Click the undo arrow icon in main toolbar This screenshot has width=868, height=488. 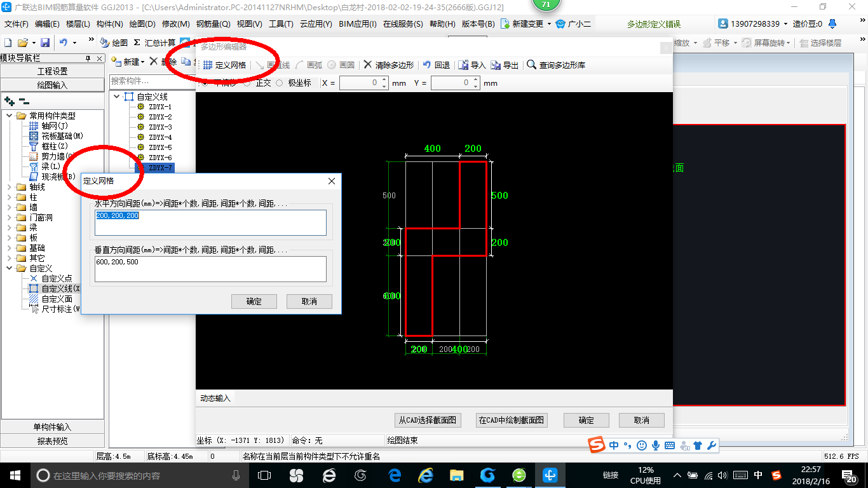(x=64, y=43)
